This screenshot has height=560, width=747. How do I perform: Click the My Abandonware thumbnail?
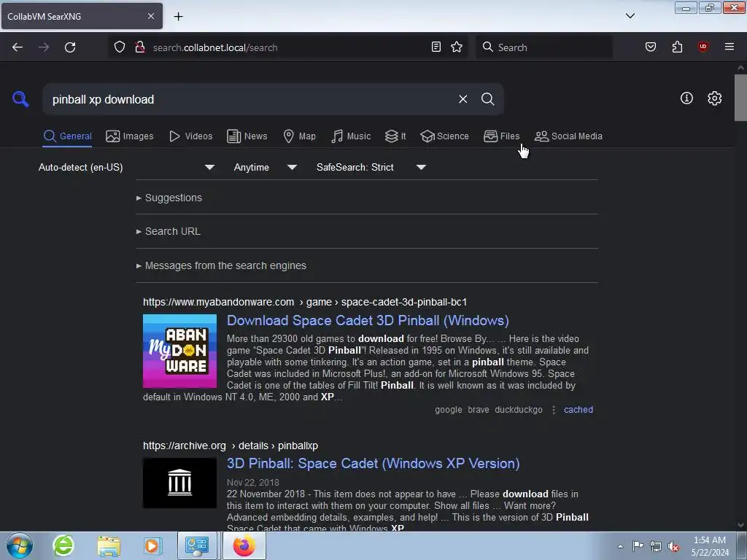179,351
